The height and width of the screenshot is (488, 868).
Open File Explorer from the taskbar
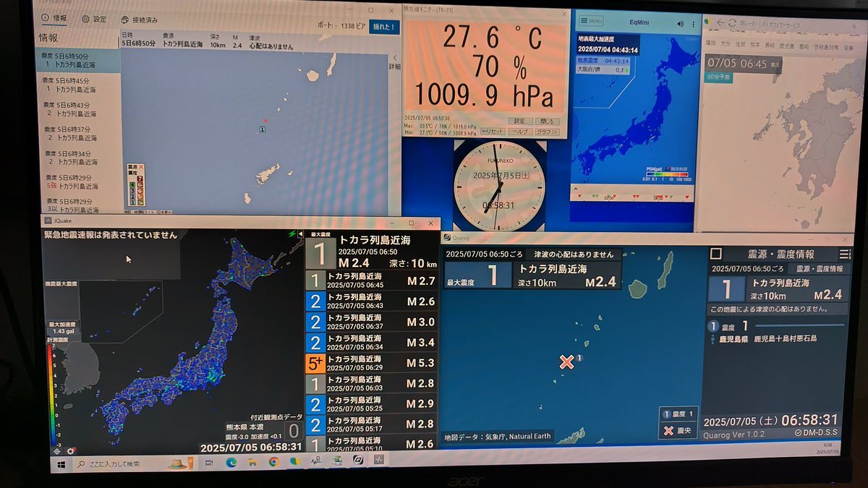253,463
